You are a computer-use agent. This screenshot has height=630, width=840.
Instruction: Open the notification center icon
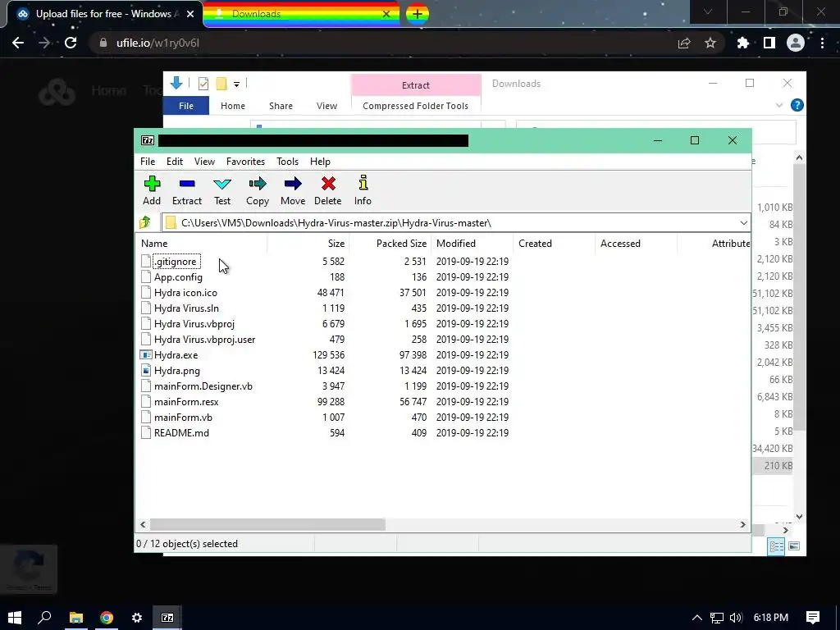(813, 618)
